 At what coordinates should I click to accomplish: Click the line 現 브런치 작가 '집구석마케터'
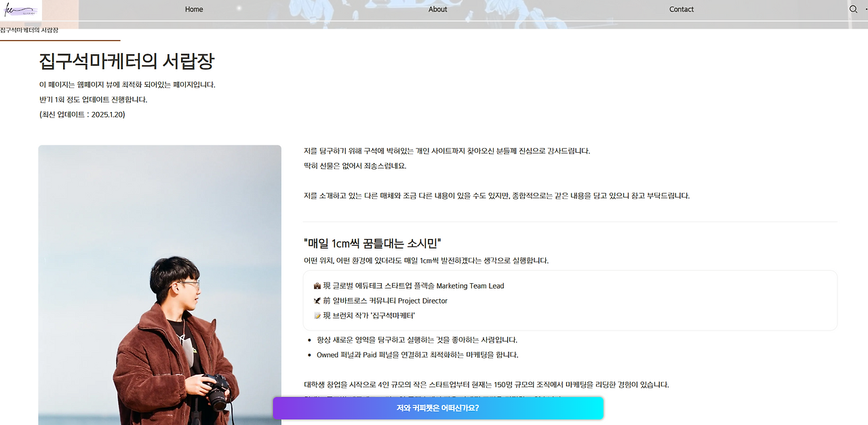tap(369, 316)
